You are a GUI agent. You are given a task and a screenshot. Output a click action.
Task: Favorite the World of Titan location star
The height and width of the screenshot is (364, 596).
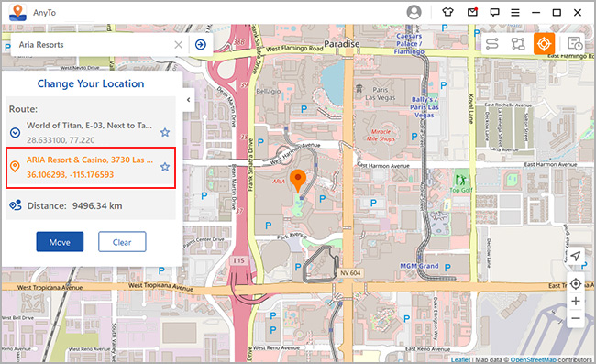(164, 132)
